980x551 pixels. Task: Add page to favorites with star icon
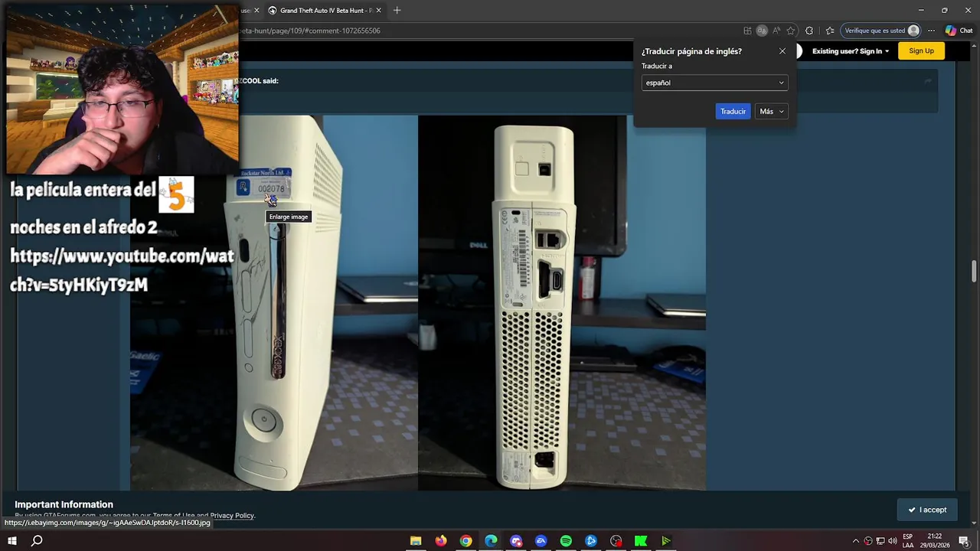pyautogui.click(x=791, y=31)
